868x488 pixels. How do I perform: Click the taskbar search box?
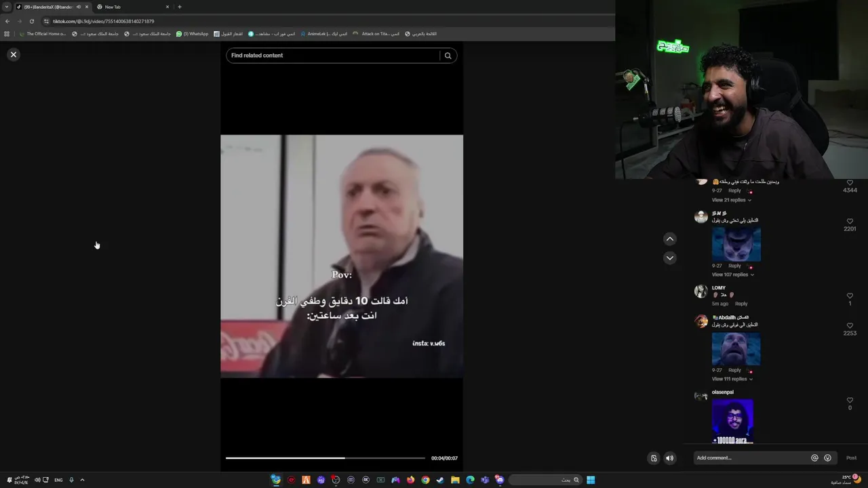click(x=545, y=480)
